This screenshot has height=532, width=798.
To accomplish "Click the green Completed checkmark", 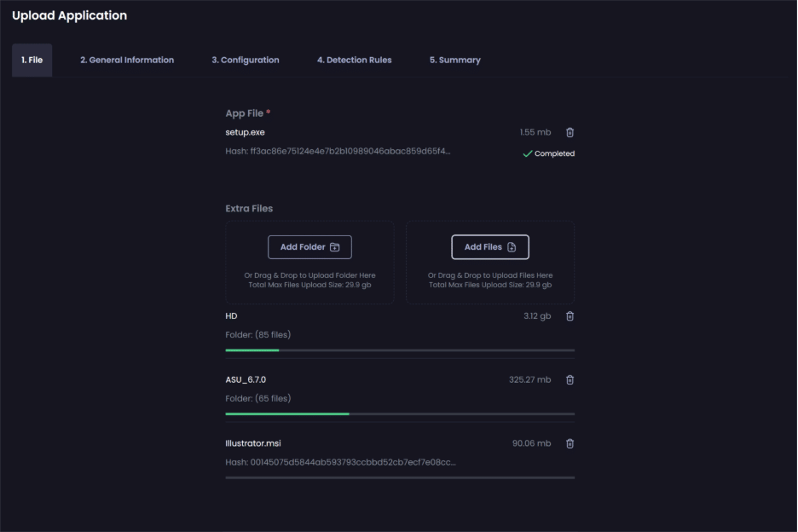I will (x=528, y=153).
